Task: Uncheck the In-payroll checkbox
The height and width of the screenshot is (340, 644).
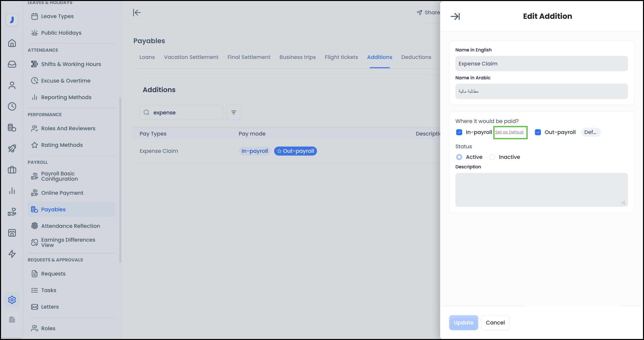Action: coord(459,132)
